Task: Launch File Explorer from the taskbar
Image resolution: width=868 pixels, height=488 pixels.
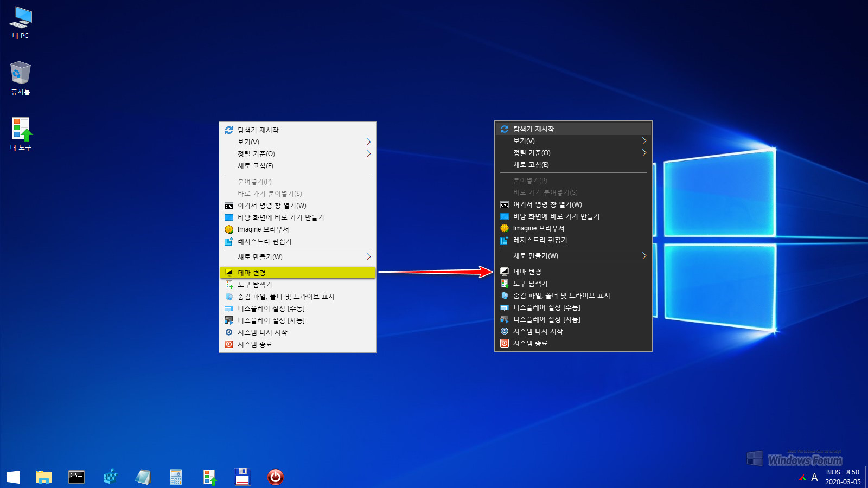Action: [x=44, y=477]
